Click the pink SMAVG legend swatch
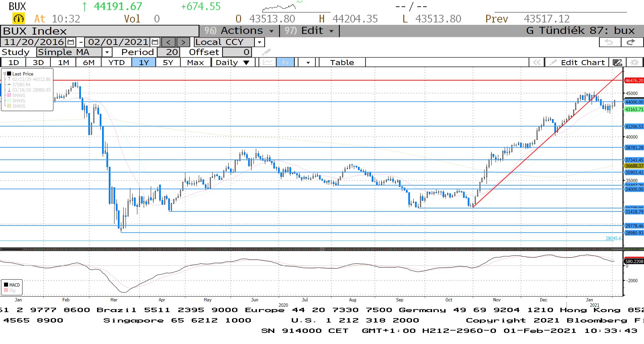 click(9, 95)
